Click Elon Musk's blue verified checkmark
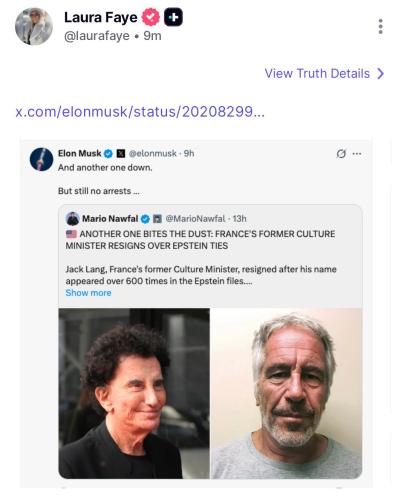 (108, 154)
